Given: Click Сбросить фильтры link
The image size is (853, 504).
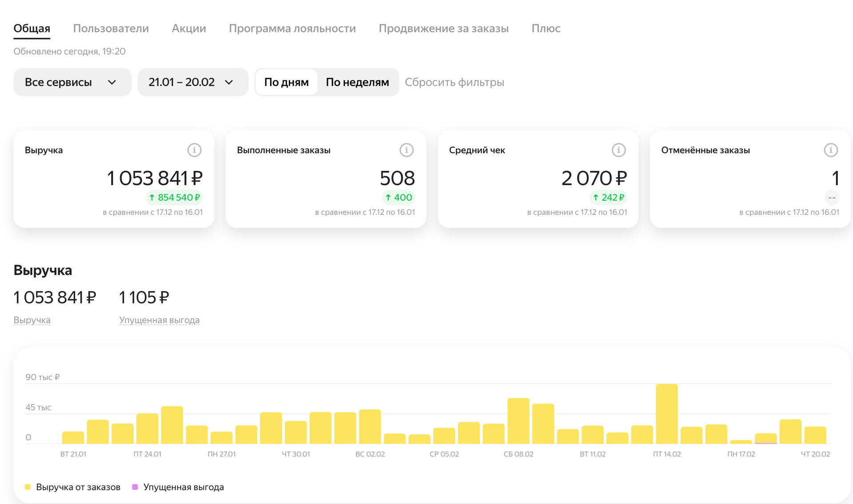Looking at the screenshot, I should coord(454,82).
